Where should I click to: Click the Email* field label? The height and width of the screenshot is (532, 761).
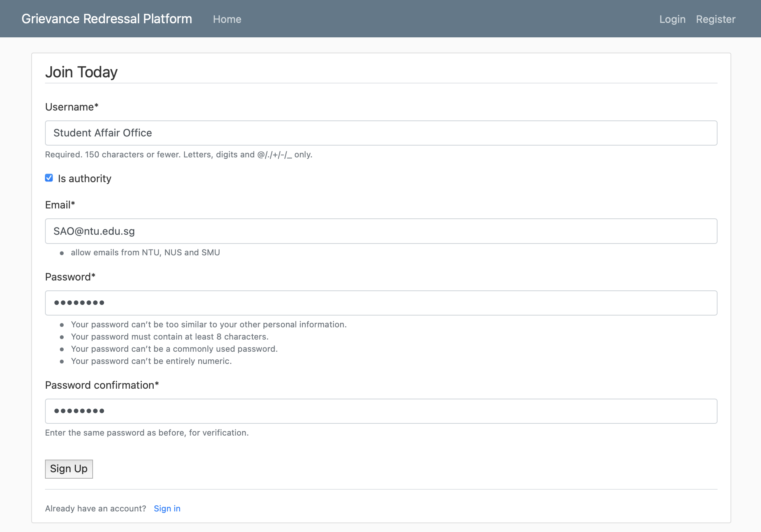click(x=60, y=205)
